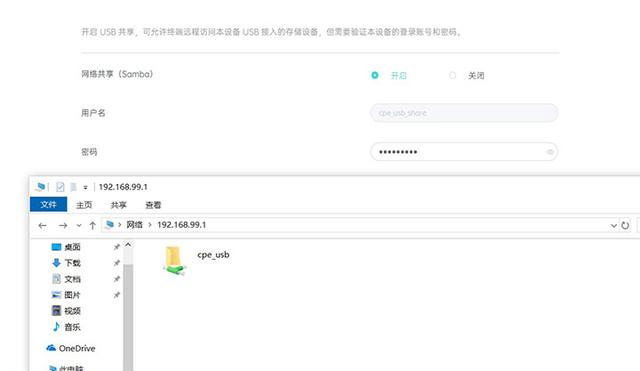Open the 文件 (File) ribbon tab

[x=48, y=204]
